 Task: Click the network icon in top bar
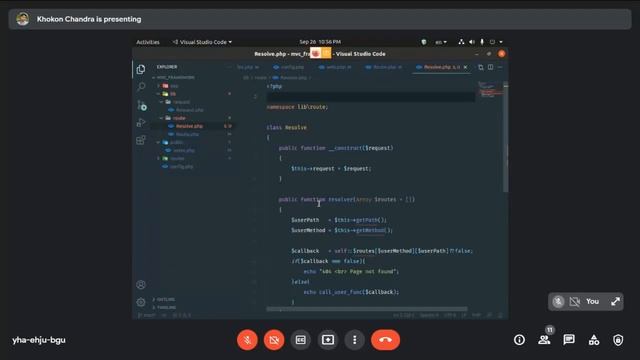point(461,42)
